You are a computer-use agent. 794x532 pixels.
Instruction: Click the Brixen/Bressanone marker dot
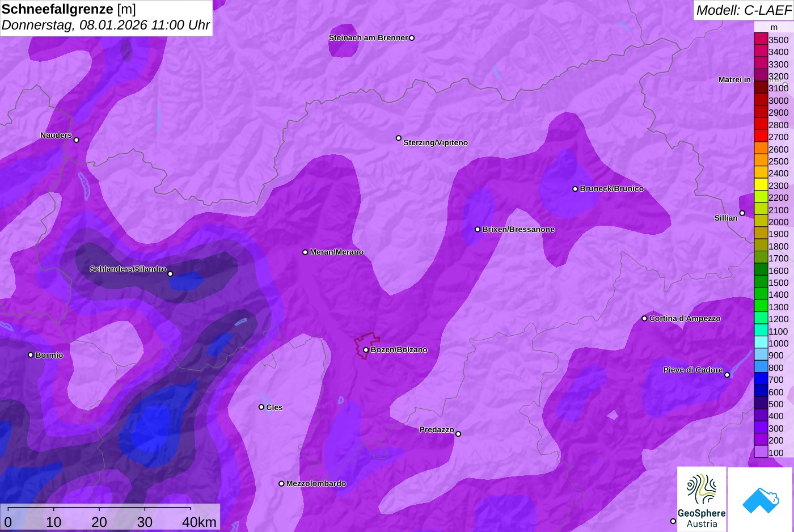[x=478, y=229]
